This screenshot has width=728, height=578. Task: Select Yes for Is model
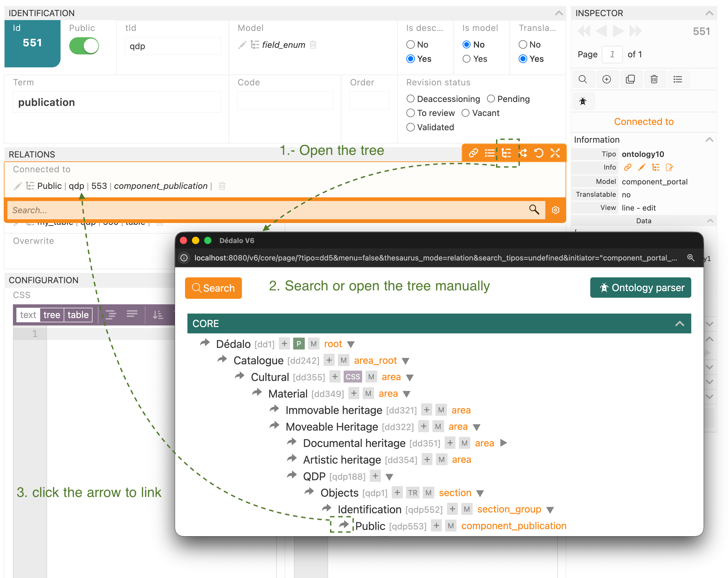[466, 59]
